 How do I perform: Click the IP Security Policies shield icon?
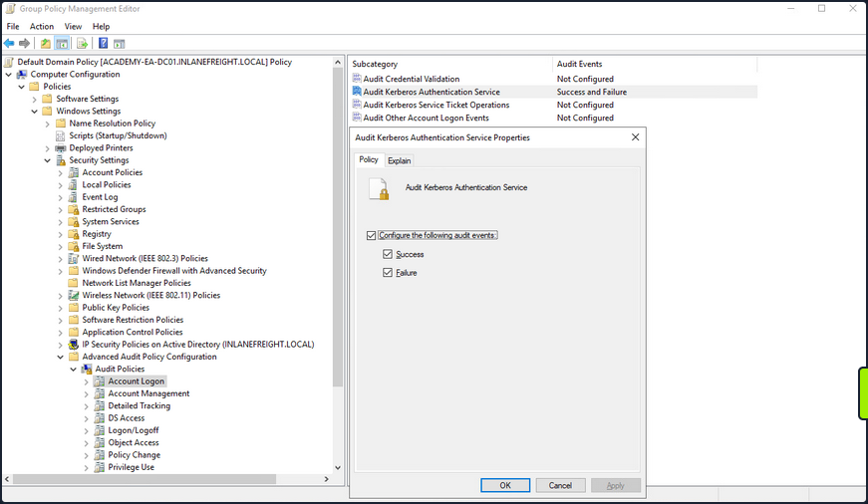click(74, 345)
